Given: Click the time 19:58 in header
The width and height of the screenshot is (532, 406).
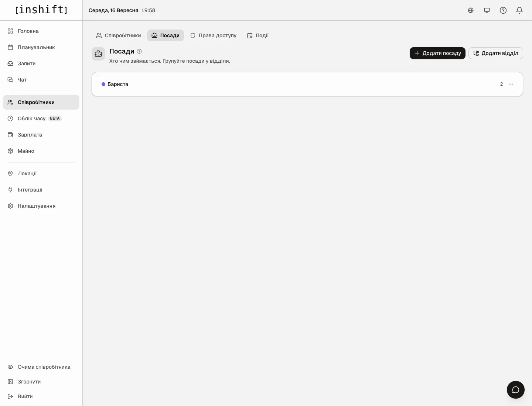Looking at the screenshot, I should coord(148,10).
